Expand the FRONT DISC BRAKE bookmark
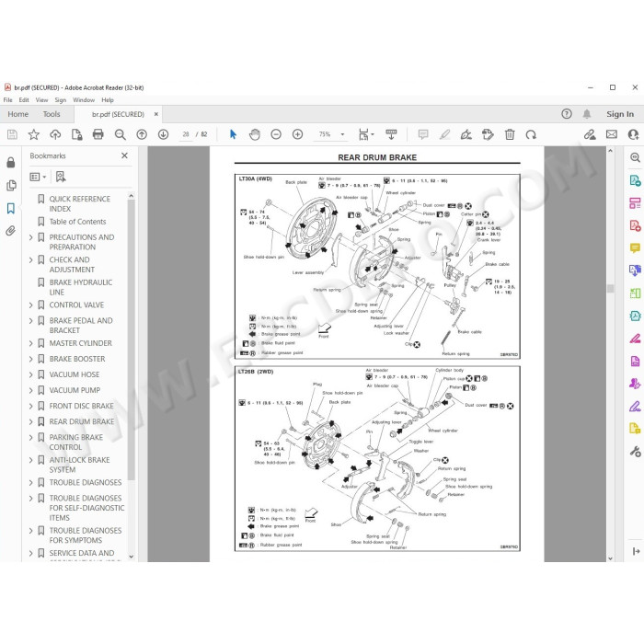644x644 pixels. click(x=30, y=407)
